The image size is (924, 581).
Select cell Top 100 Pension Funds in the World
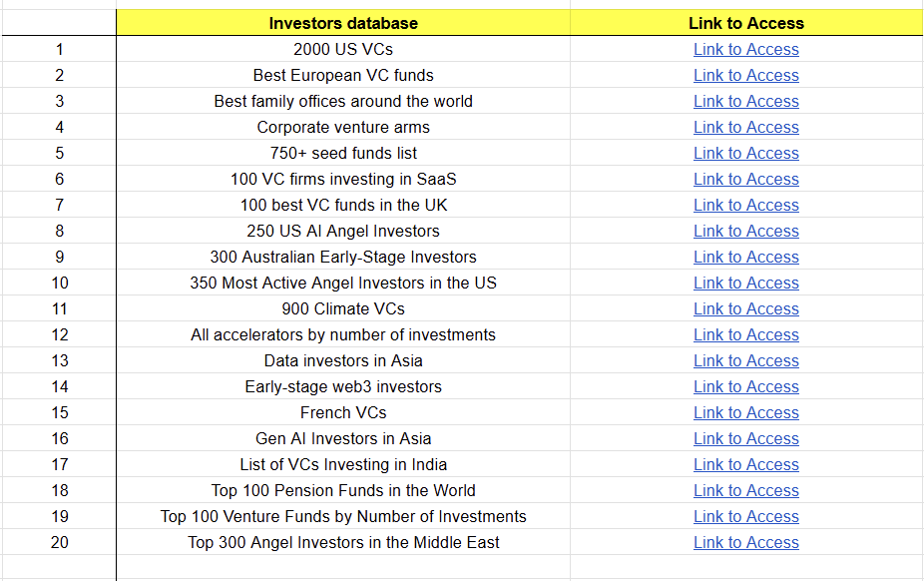(343, 490)
